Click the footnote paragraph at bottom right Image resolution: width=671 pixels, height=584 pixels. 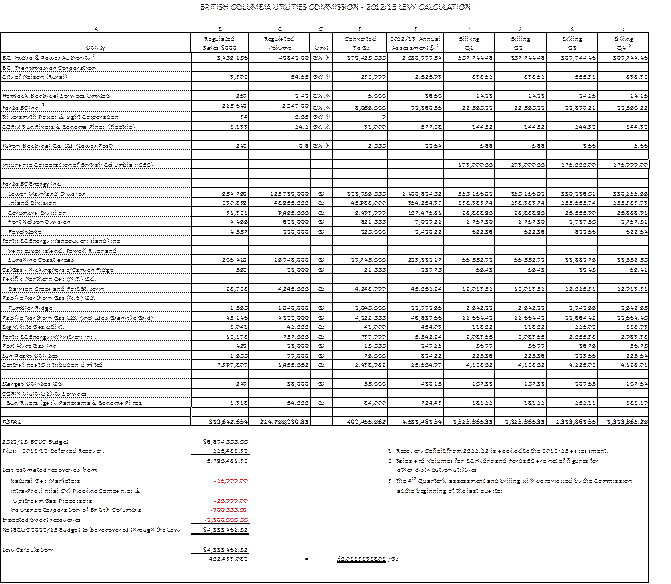[x=511, y=465]
